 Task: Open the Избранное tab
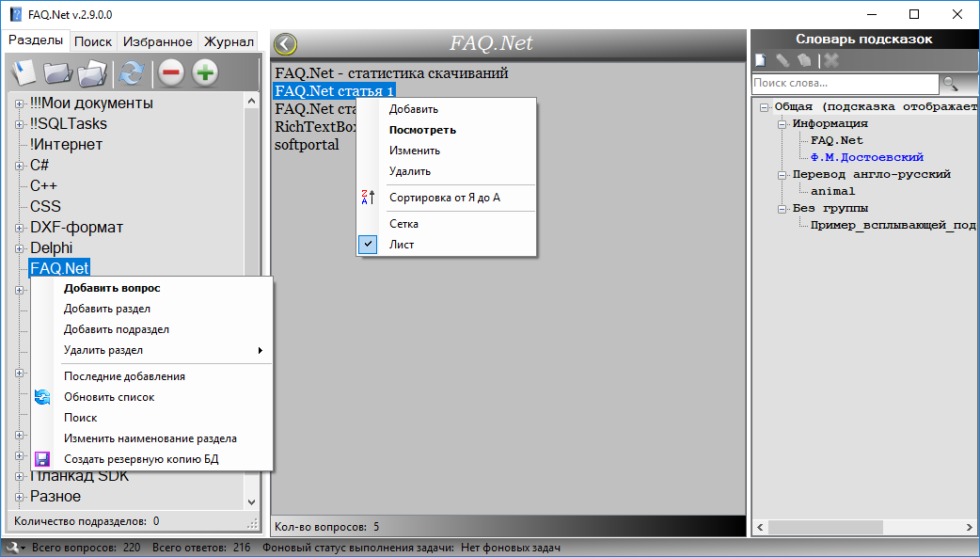(157, 42)
